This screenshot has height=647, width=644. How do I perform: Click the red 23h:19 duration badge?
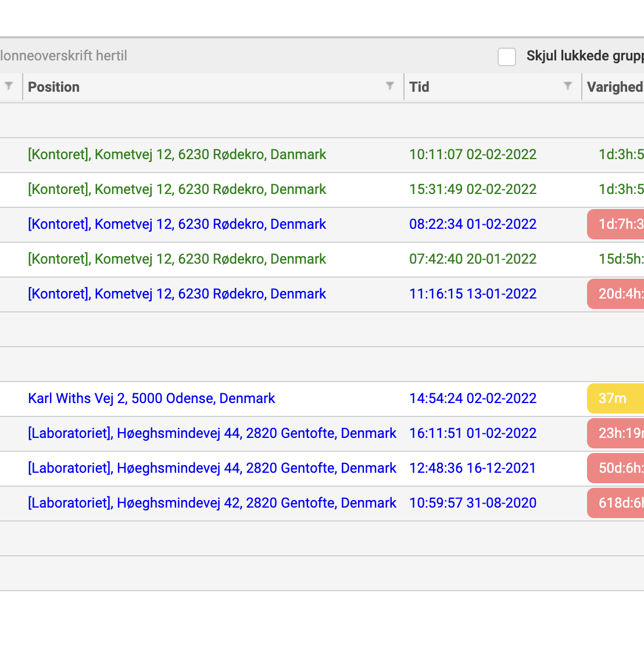[x=615, y=433]
